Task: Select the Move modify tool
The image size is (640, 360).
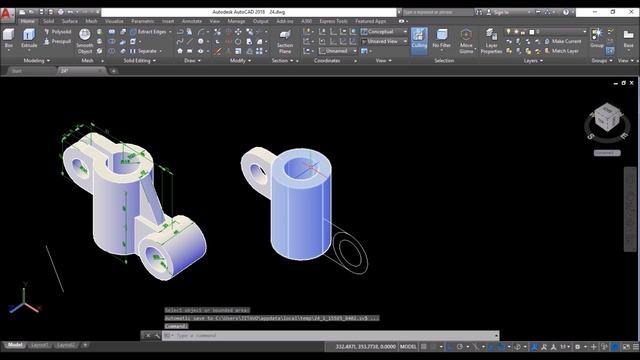Action: pyautogui.click(x=238, y=31)
